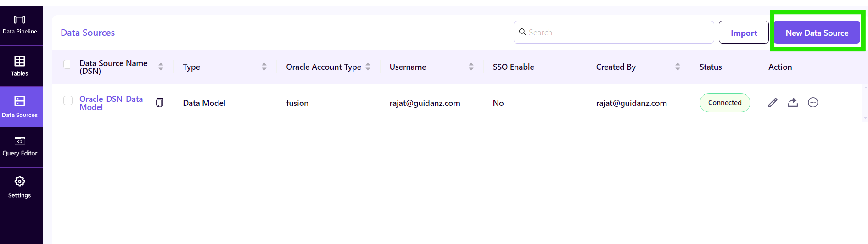The image size is (868, 244).
Task: Export the Oracle_DSN_Data Model data source
Action: [793, 102]
